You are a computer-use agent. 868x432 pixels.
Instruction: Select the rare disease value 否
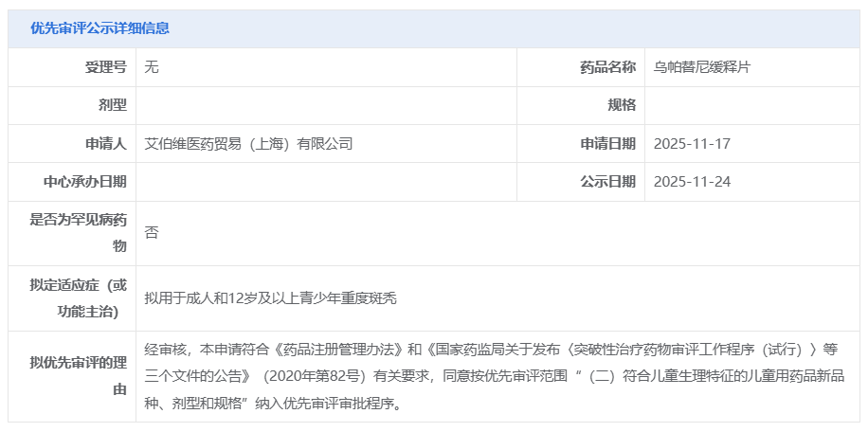(152, 232)
